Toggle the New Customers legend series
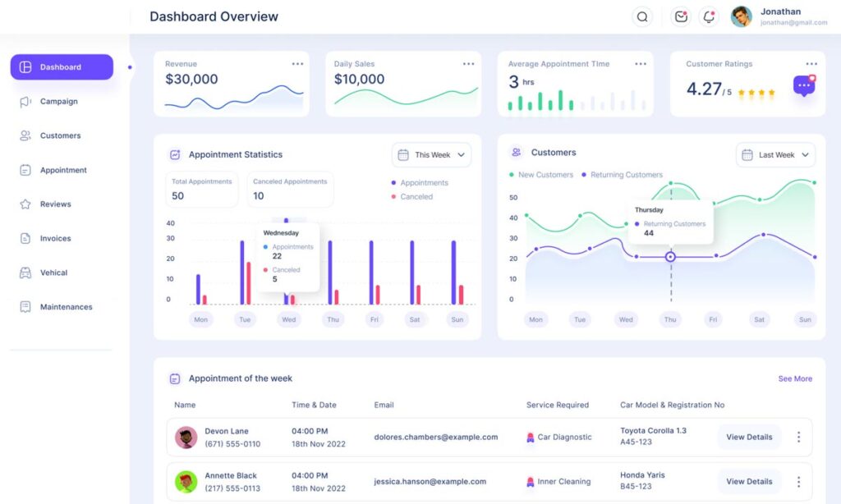 click(x=540, y=175)
